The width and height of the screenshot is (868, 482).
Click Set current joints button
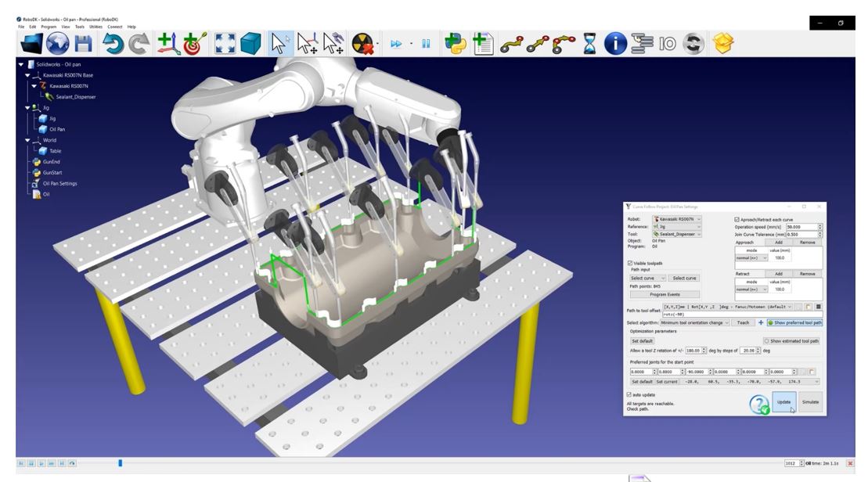[667, 381]
